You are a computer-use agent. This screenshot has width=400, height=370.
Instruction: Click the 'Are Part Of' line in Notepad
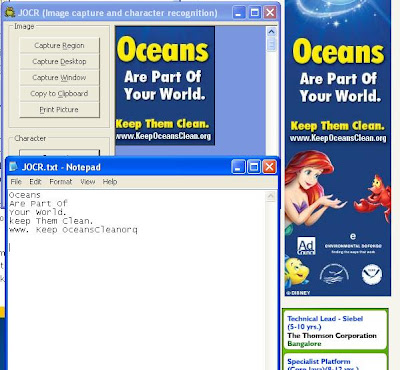[x=38, y=203]
